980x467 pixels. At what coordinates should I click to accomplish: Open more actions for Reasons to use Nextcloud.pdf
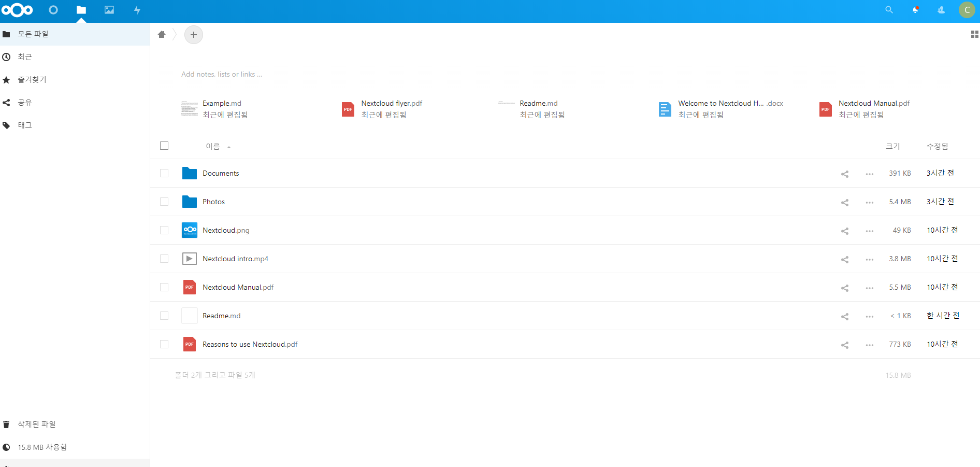870,345
